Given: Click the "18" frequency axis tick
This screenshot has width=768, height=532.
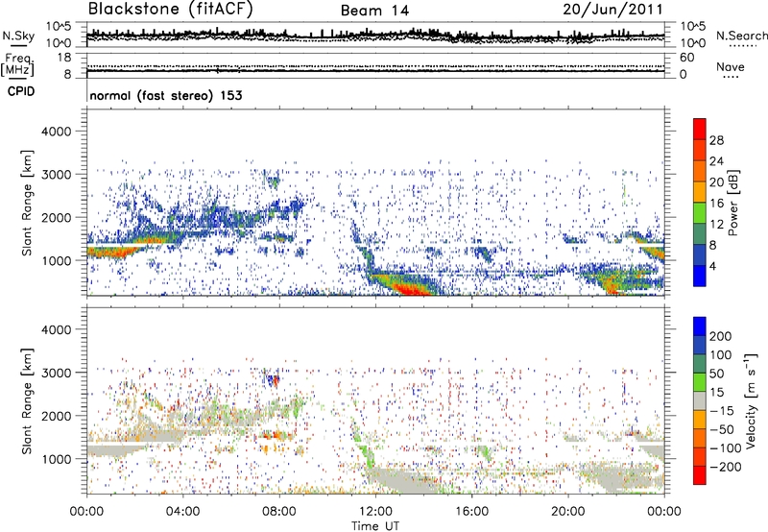Looking at the screenshot, I should 64,58.
